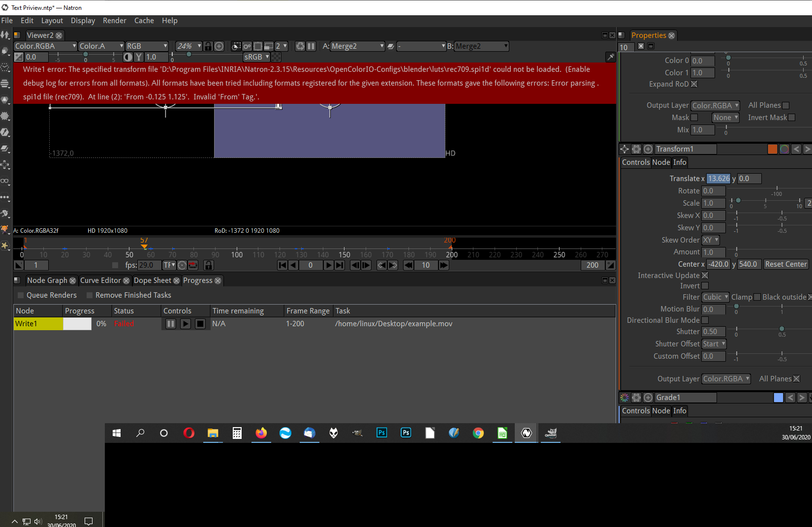Viewport: 812px width, 527px height.
Task: Switch to the Node Graph tab
Action: coord(47,280)
